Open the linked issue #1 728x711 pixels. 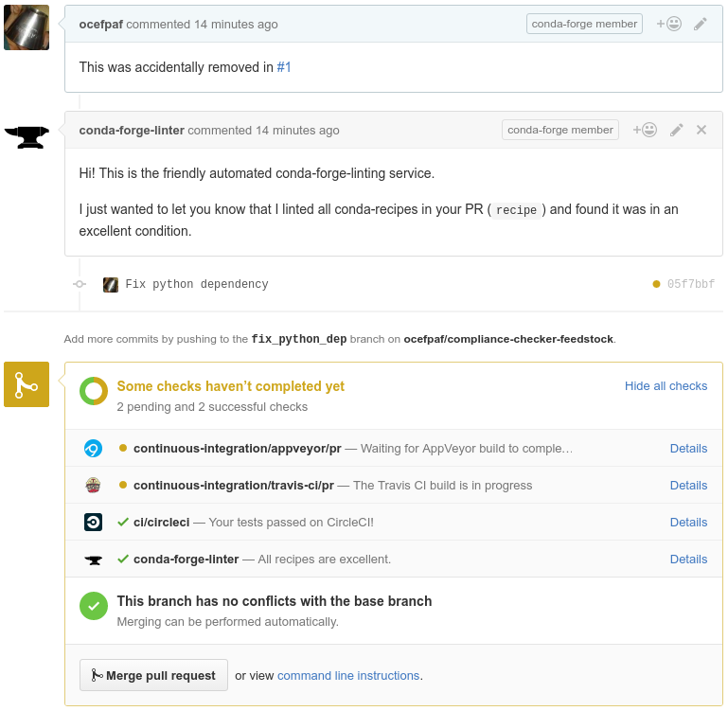[x=284, y=67]
